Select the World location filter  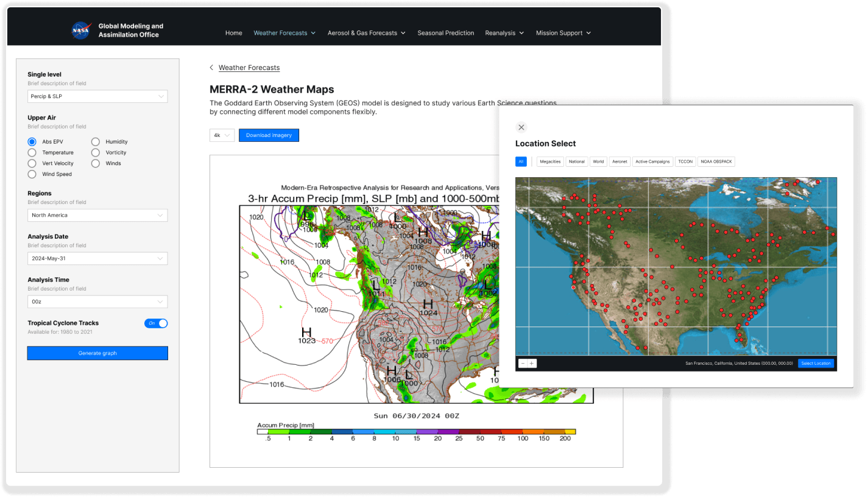pyautogui.click(x=599, y=161)
